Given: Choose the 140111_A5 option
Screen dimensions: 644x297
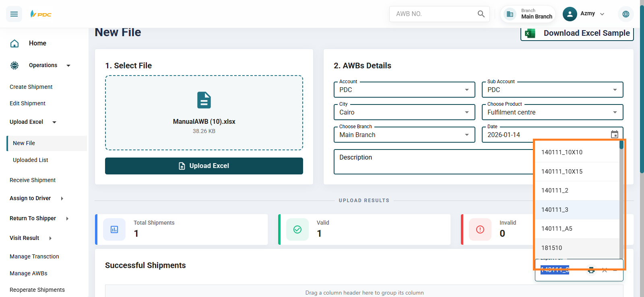Looking at the screenshot, I should pyautogui.click(x=557, y=229).
